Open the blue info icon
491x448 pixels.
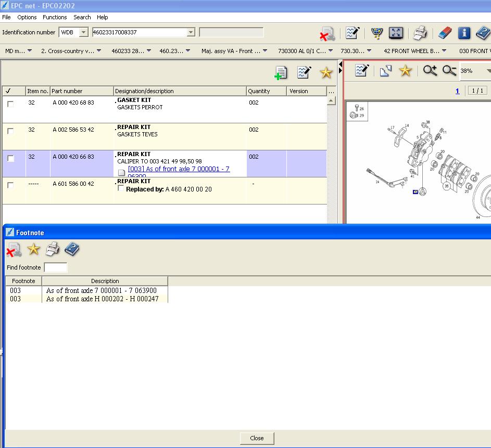pos(464,33)
